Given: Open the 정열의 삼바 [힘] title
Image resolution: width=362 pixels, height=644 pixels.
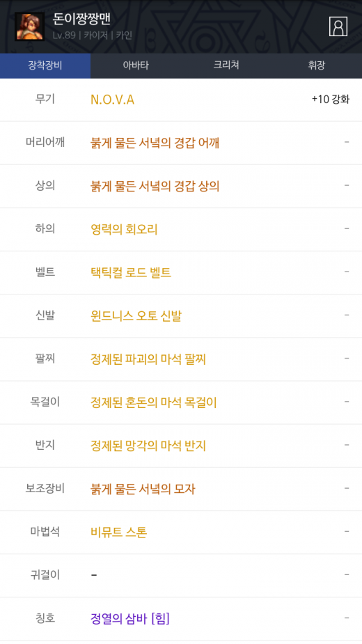Looking at the screenshot, I should pos(130,618).
